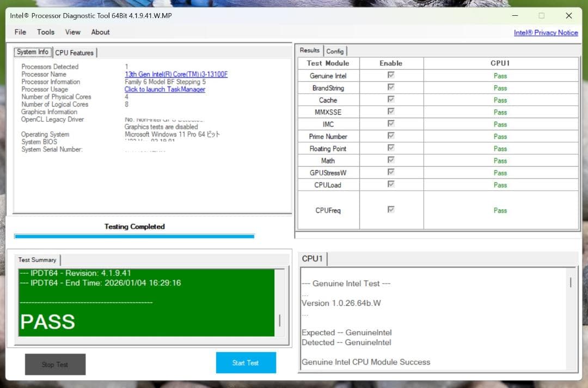The image size is (588, 388).
Task: Close the Intel Processor Diagnostic Tool window
Action: pyautogui.click(x=569, y=16)
